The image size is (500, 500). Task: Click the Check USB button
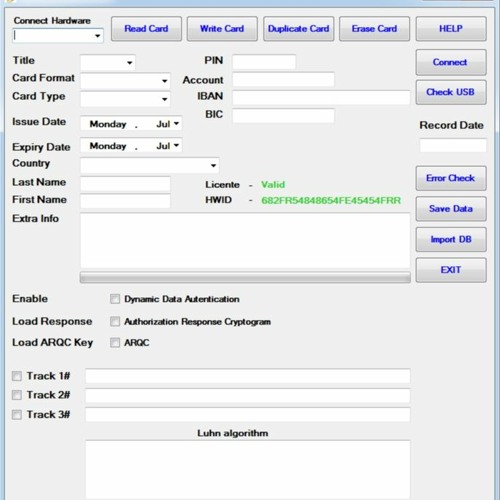coord(451,92)
